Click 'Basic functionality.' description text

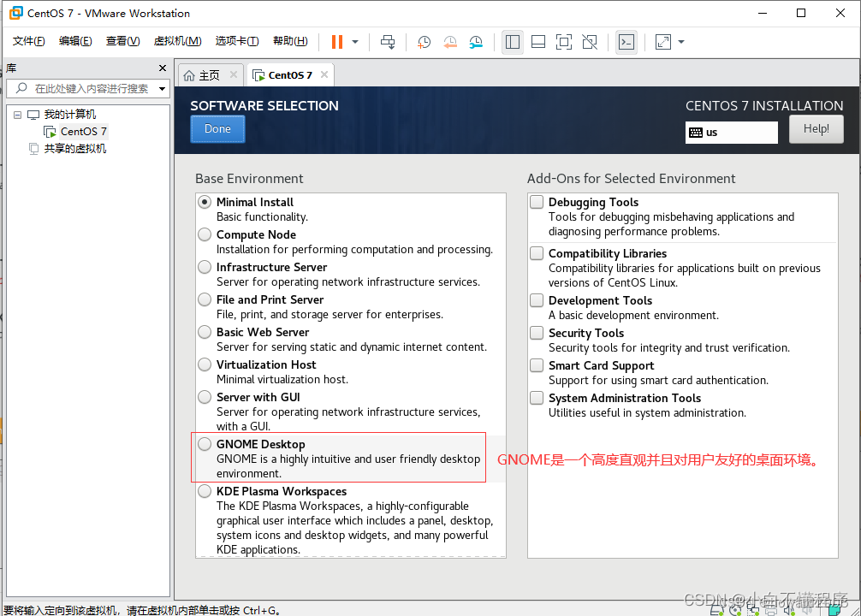tap(262, 216)
